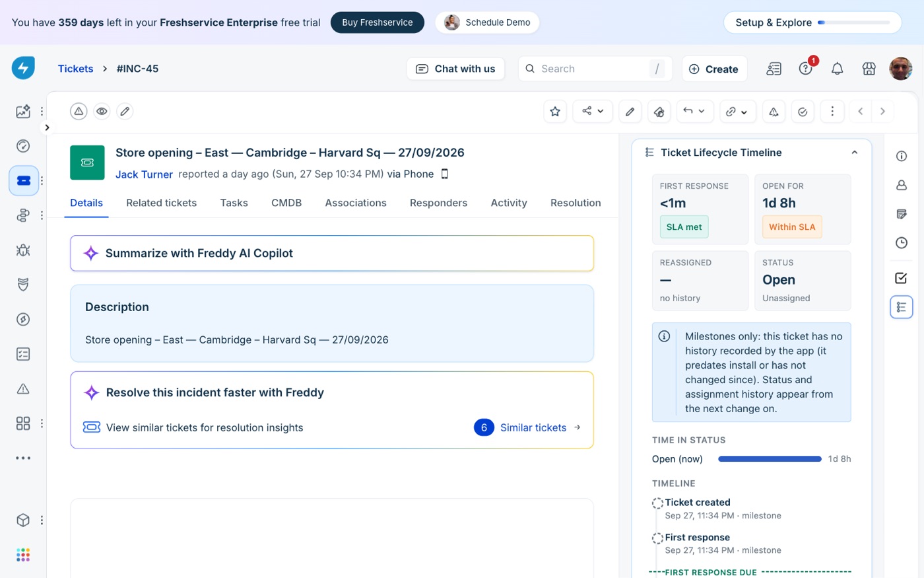Image resolution: width=924 pixels, height=578 pixels.
Task: Open the Resolution tab
Action: 576,203
